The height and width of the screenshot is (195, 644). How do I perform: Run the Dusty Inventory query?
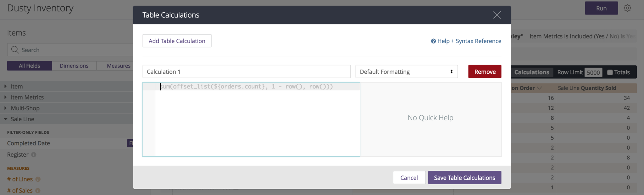coord(601,8)
